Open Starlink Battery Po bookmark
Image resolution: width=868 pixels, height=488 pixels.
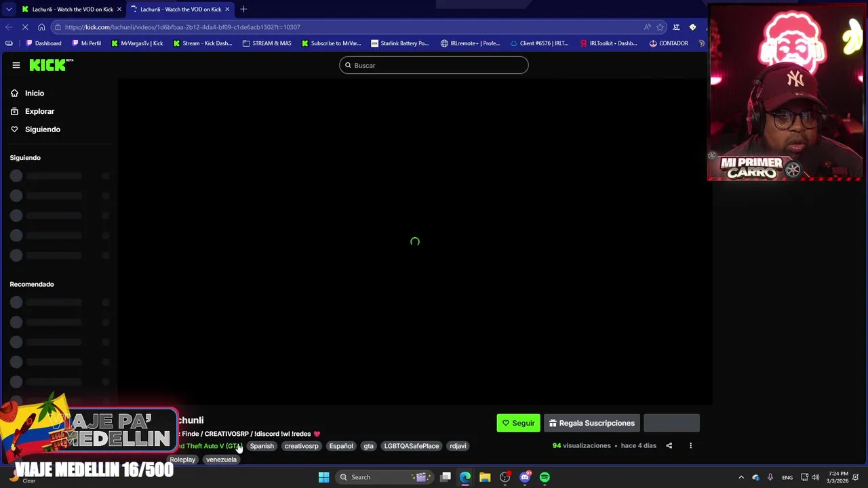pyautogui.click(x=400, y=43)
